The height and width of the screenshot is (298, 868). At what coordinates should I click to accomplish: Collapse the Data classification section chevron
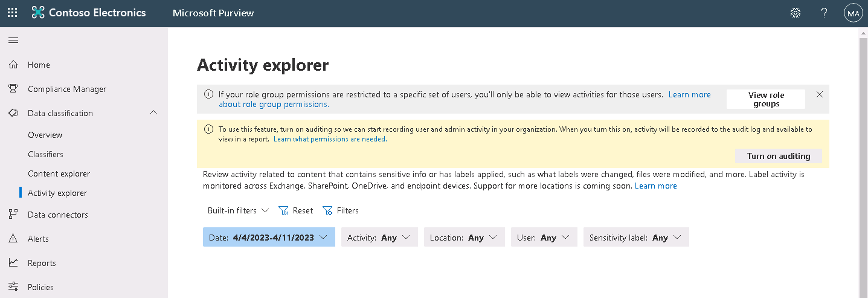(153, 113)
